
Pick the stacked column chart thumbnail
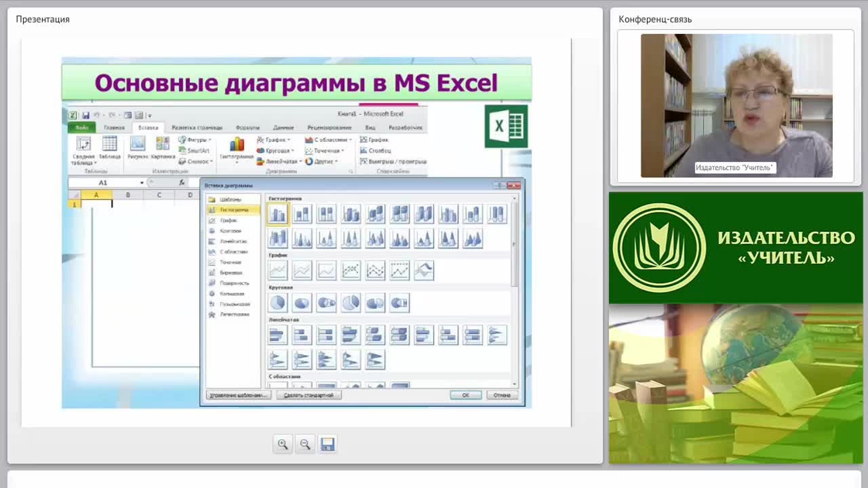302,214
